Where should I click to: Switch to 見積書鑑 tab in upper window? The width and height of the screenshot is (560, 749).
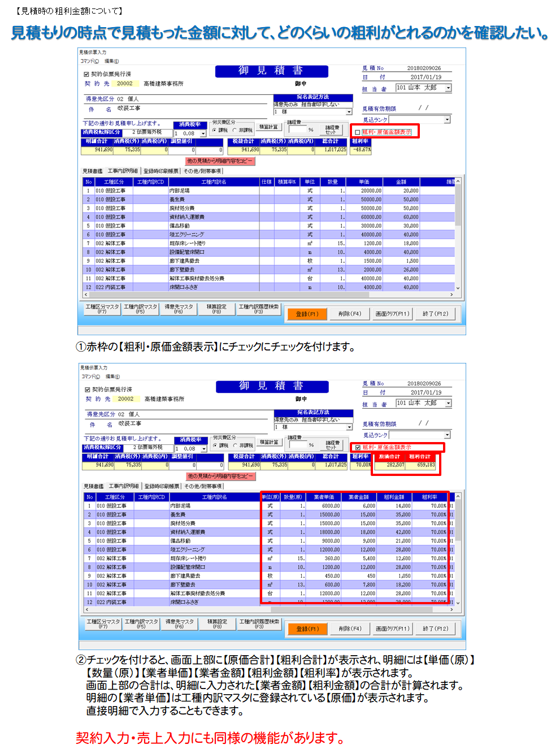click(93, 171)
